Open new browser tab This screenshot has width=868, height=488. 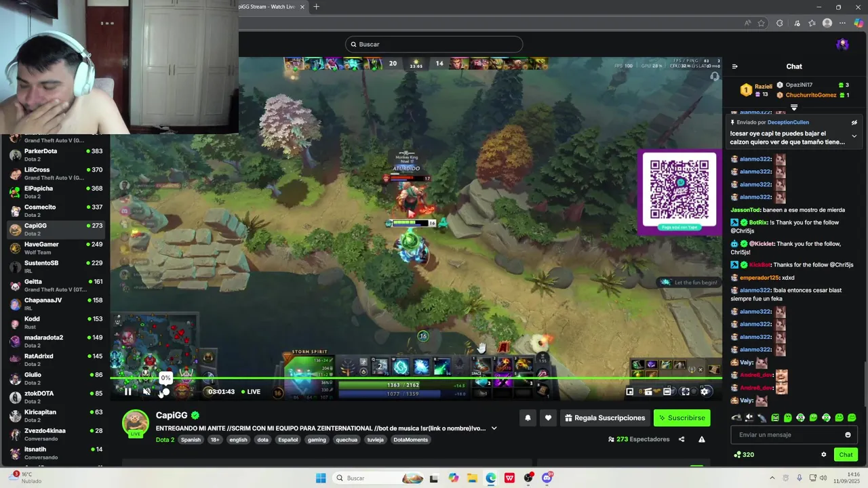click(316, 7)
